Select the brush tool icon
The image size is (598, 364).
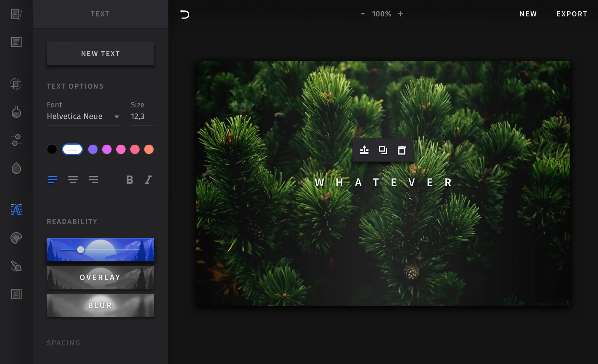[x=16, y=266]
